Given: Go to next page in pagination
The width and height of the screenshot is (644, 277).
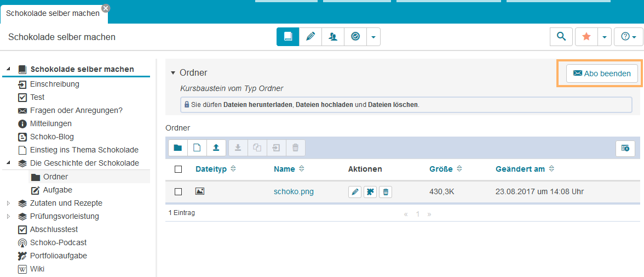Looking at the screenshot, I should tap(429, 214).
